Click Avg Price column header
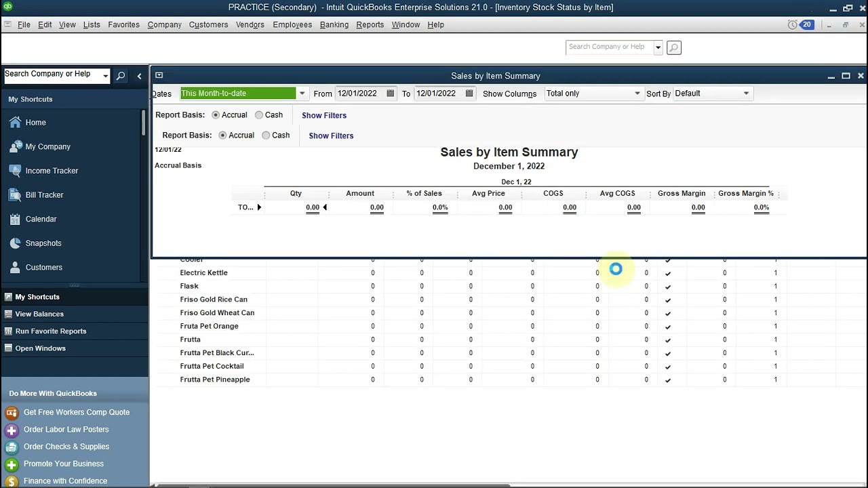 pyautogui.click(x=488, y=194)
